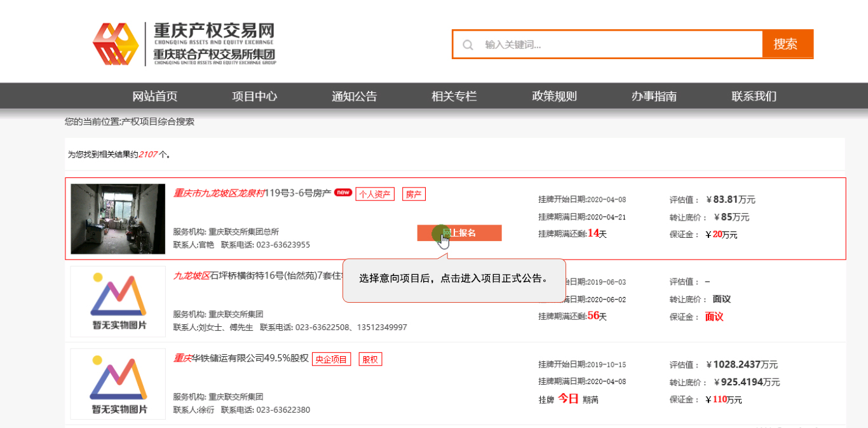Image resolution: width=868 pixels, height=428 pixels.
Task: Open the 联系我们 menu
Action: pyautogui.click(x=754, y=96)
